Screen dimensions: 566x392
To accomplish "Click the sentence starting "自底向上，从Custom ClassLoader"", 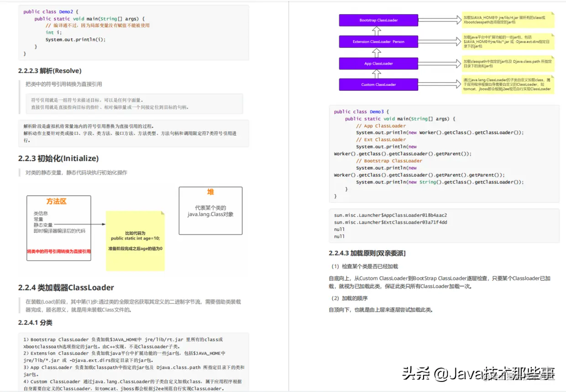I will pyautogui.click(x=440, y=282).
